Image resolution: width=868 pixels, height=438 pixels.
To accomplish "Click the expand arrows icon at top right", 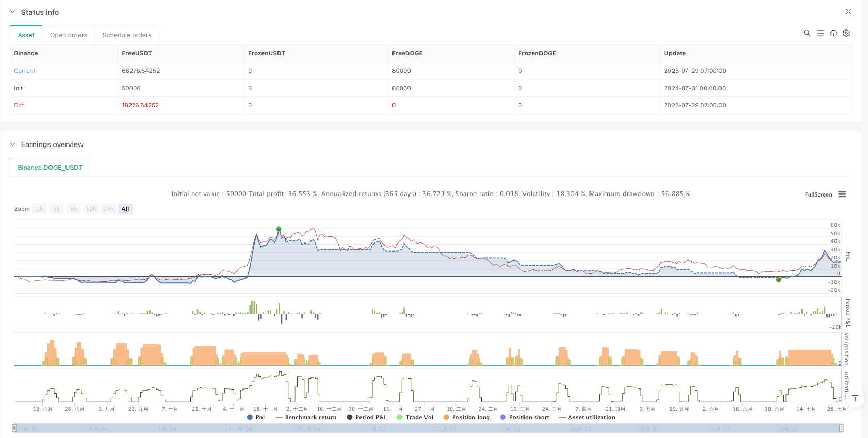I will click(x=848, y=12).
